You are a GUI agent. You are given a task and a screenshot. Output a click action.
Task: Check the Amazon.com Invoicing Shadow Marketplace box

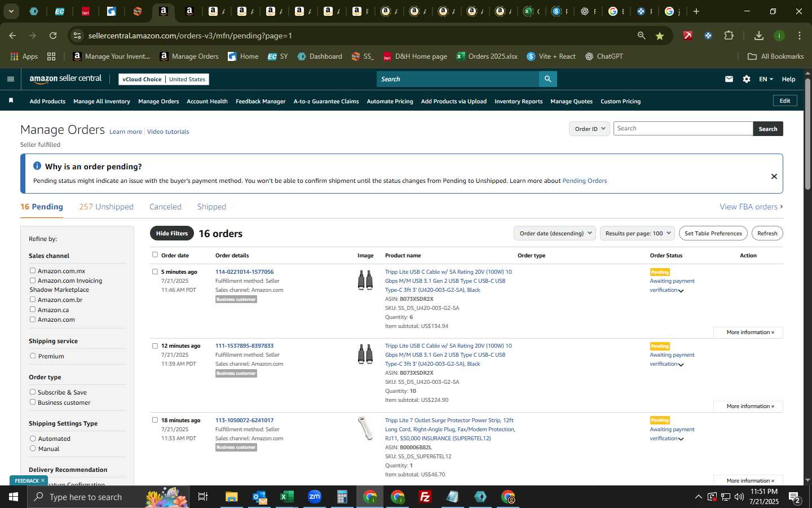pos(33,281)
